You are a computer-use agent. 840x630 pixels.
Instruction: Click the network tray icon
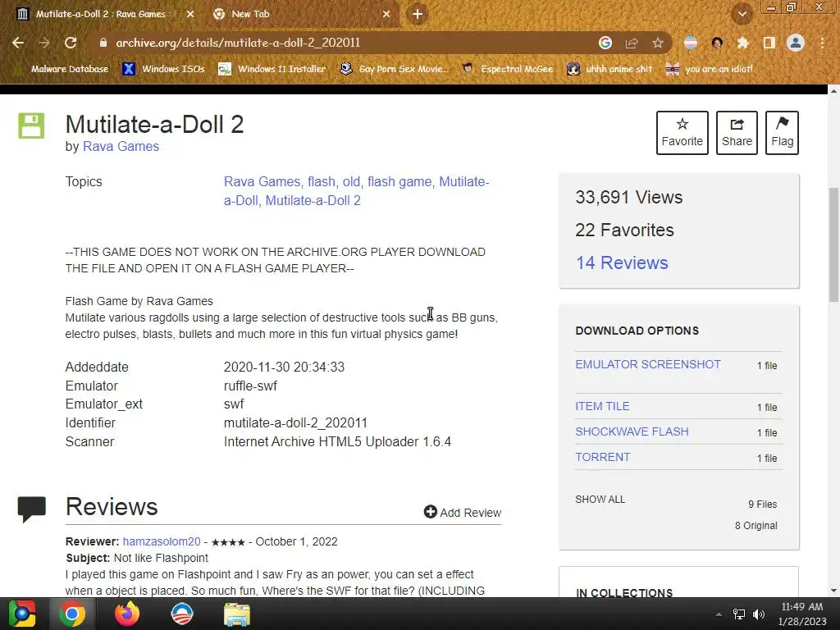point(739,614)
